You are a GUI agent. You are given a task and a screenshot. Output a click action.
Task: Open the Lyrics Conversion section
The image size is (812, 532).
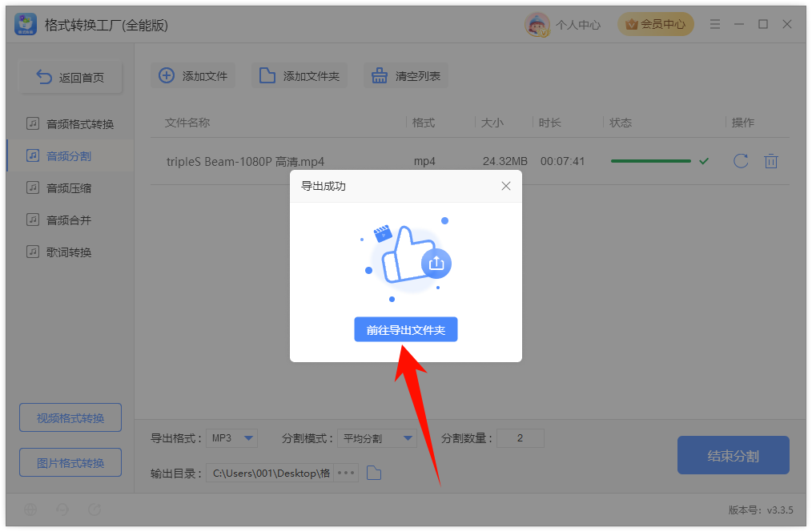coord(70,252)
